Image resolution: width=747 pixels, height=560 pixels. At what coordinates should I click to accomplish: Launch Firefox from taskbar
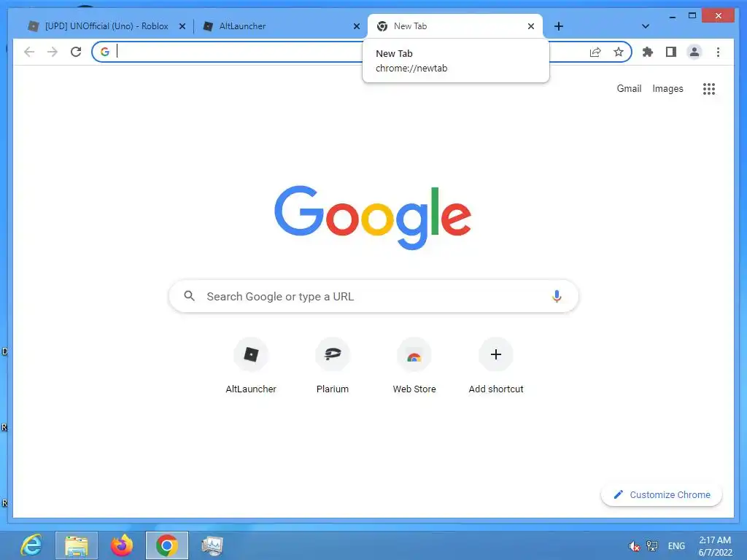122,545
